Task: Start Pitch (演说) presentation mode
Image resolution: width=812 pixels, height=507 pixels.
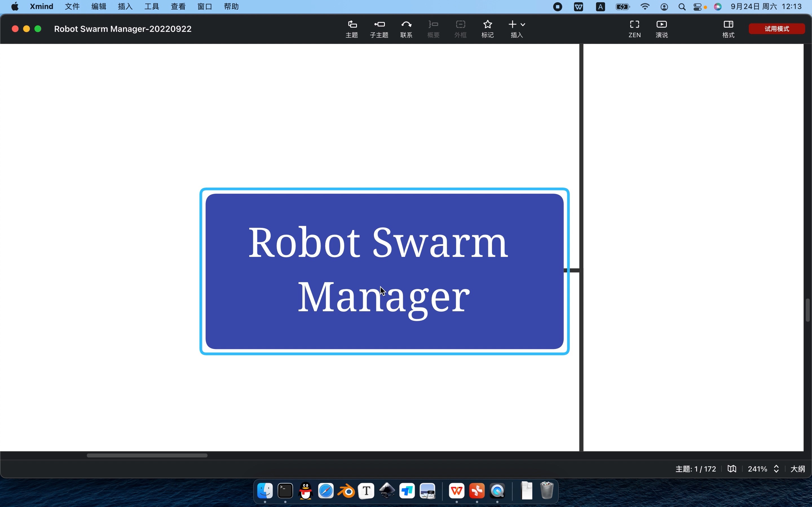Action: [x=661, y=28]
